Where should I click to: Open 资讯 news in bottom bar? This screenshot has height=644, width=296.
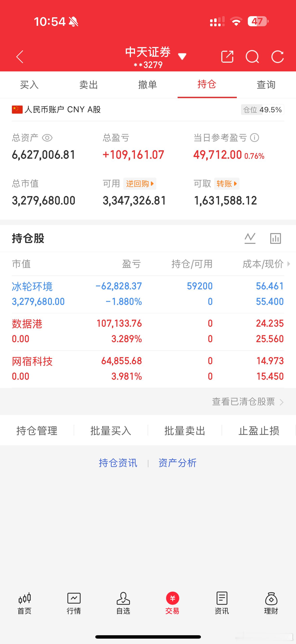click(x=222, y=604)
